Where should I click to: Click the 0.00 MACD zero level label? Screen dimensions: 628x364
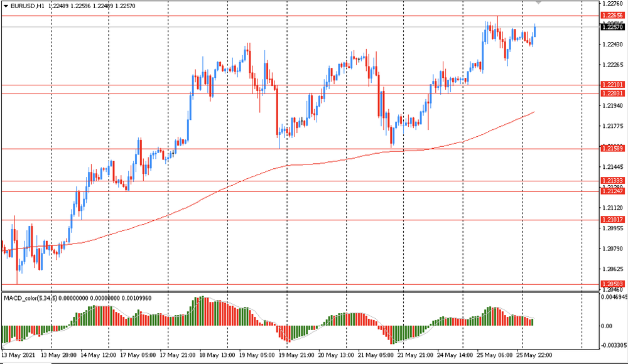(x=607, y=326)
